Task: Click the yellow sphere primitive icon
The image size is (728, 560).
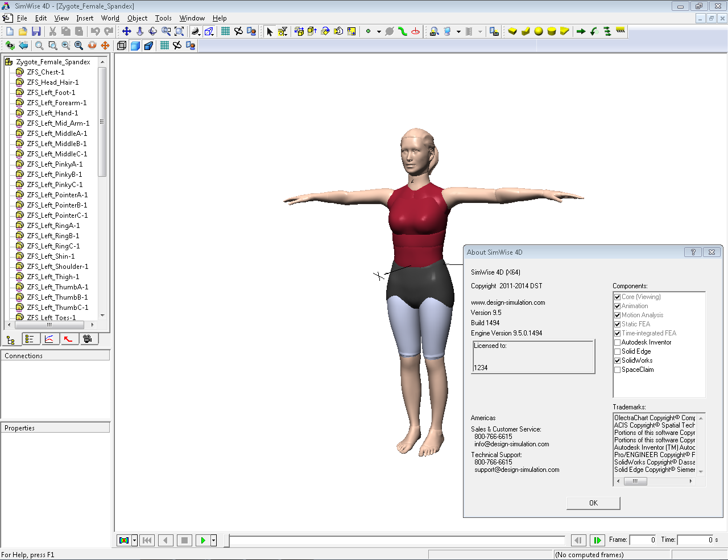Action: [538, 31]
